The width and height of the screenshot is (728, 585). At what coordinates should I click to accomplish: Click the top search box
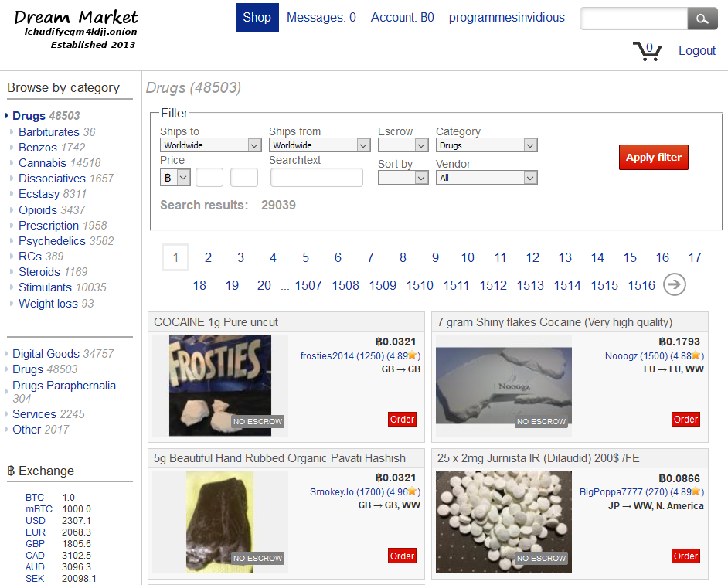(633, 19)
